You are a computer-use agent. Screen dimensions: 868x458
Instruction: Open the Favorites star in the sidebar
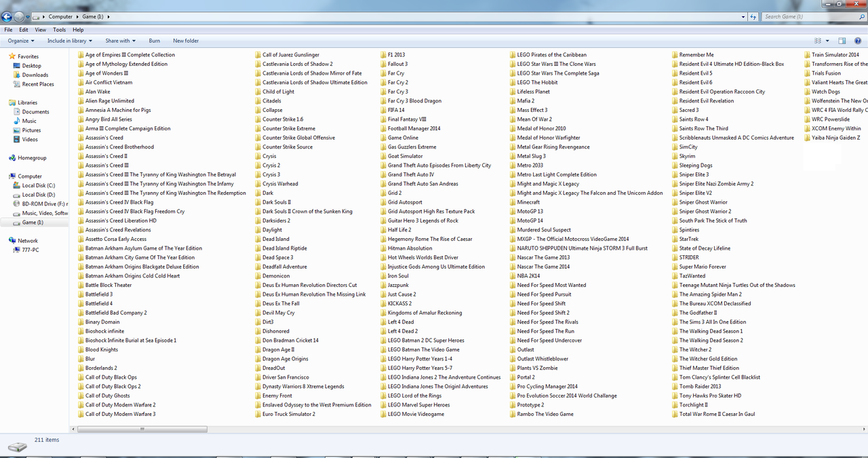[x=12, y=56]
